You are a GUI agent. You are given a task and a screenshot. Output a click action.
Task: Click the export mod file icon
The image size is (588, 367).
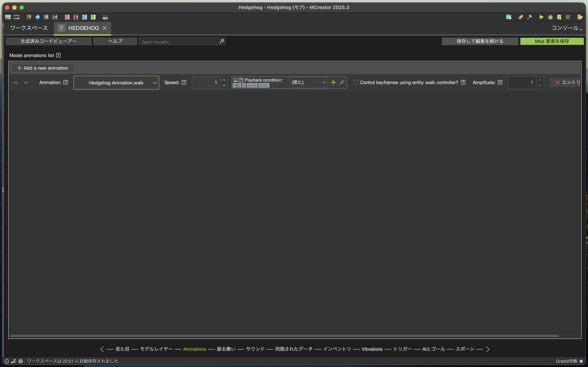click(580, 17)
